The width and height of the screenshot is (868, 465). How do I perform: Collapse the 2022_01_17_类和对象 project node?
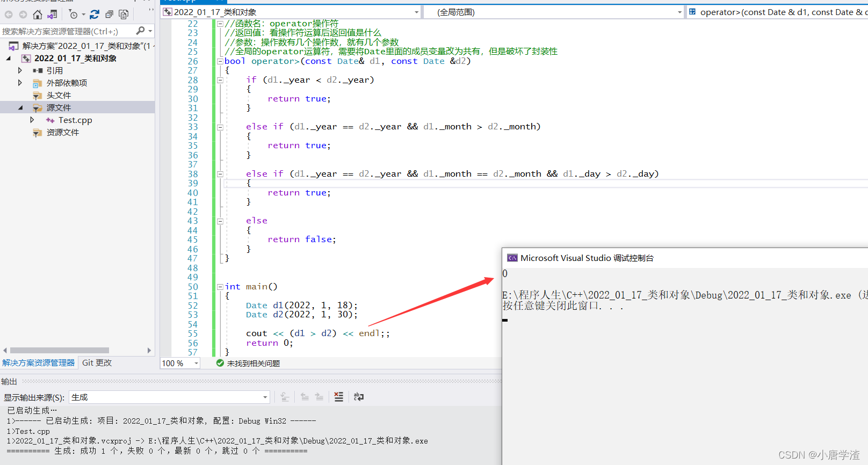pyautogui.click(x=8, y=58)
